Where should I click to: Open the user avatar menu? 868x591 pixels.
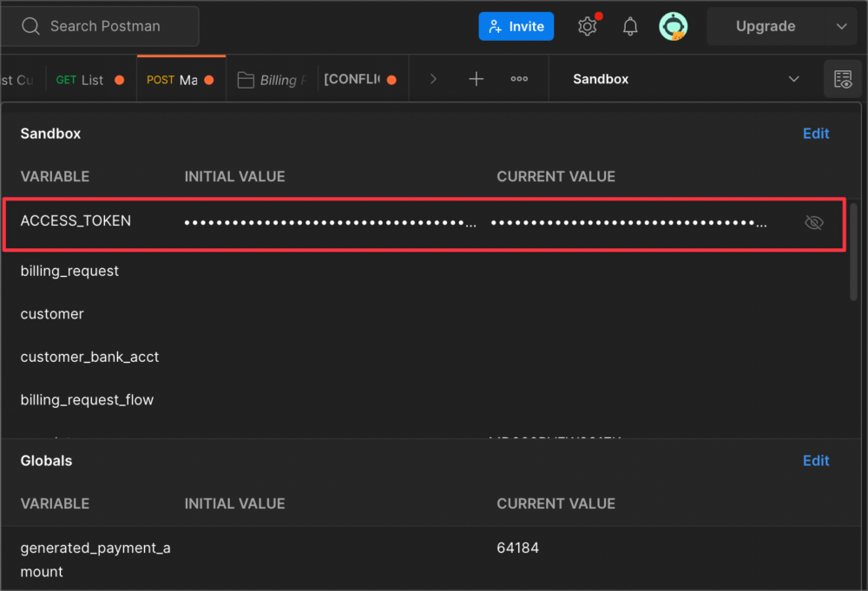pyautogui.click(x=674, y=26)
